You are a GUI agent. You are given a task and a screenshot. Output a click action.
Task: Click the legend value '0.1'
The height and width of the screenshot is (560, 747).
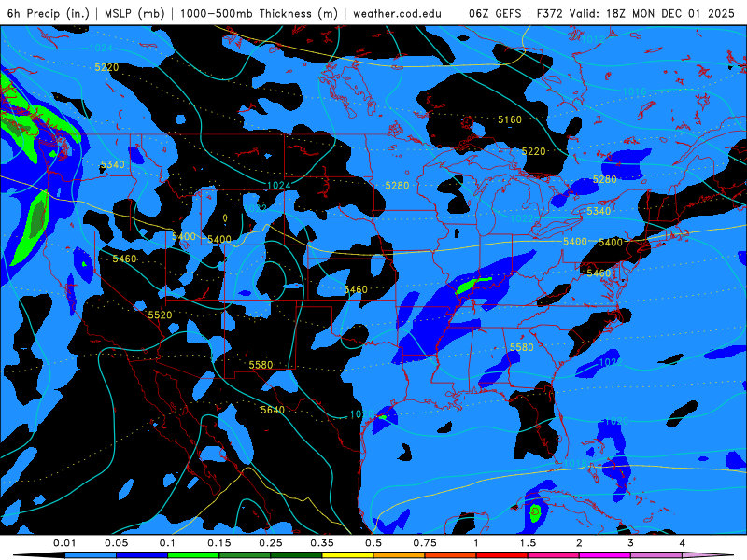tap(168, 543)
